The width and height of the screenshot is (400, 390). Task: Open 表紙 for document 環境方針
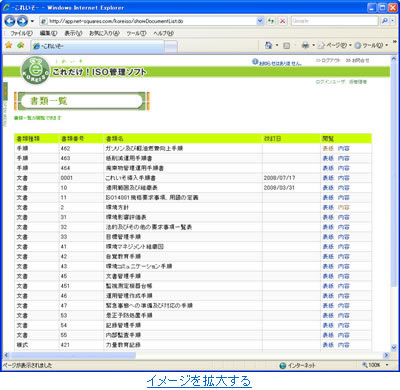328,207
